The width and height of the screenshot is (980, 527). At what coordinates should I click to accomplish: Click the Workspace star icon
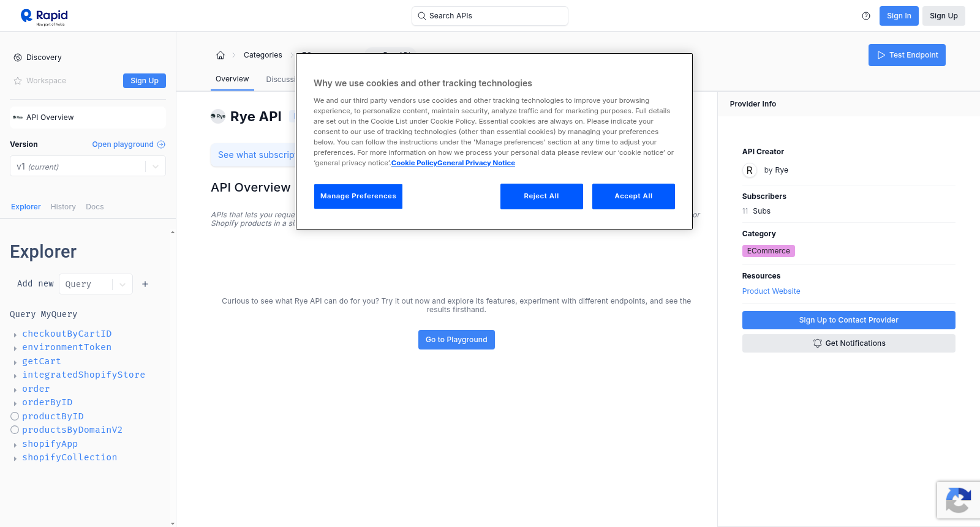point(18,81)
